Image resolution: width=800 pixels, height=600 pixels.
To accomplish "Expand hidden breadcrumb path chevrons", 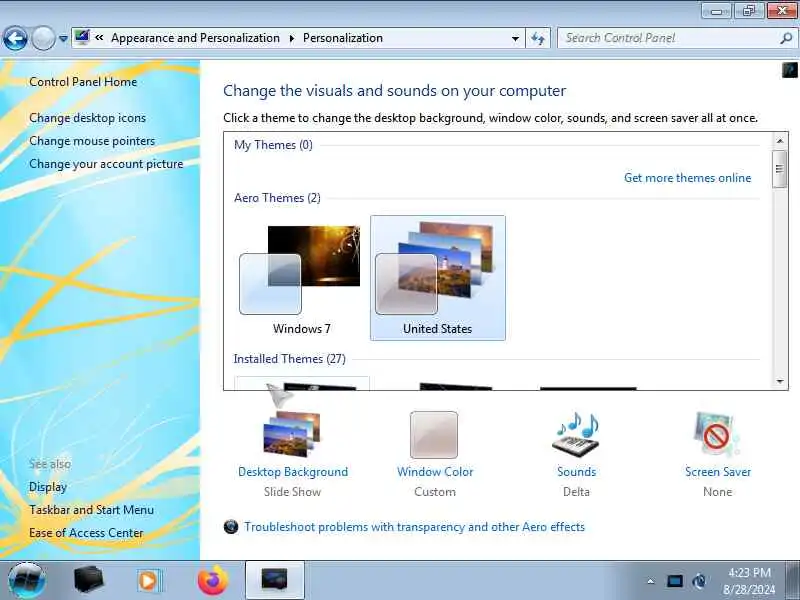I will coord(99,38).
